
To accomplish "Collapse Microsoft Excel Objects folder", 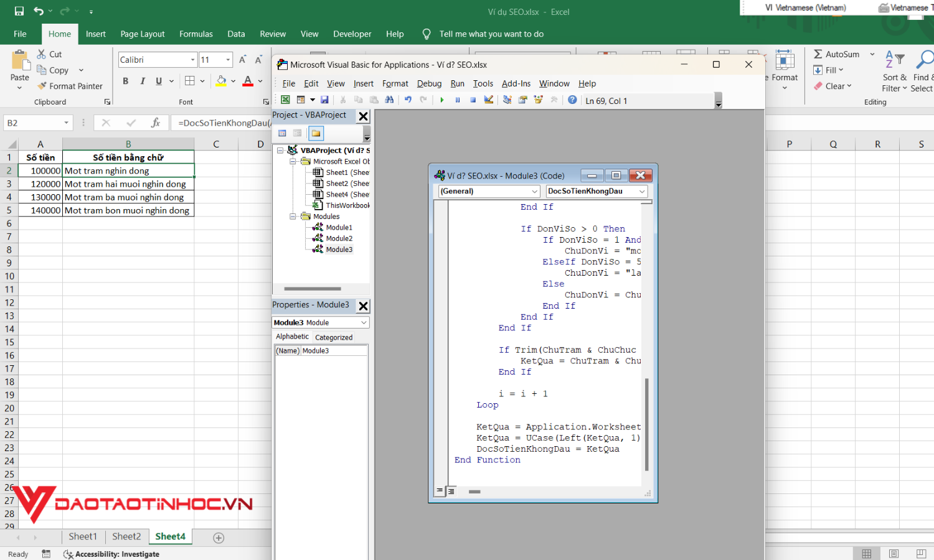I will pos(293,161).
